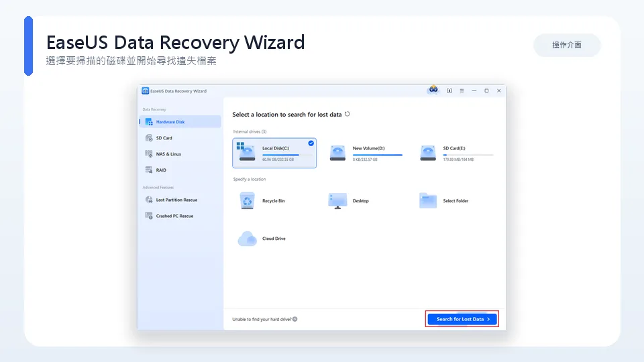Viewport: 644px width, 362px height.
Task: Minimize the EaseUS window
Action: click(x=474, y=90)
